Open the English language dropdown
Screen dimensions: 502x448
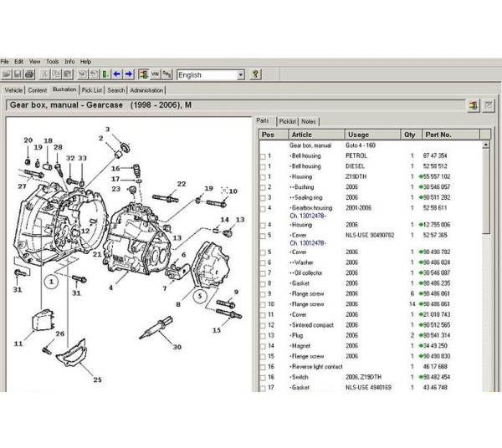tap(241, 75)
